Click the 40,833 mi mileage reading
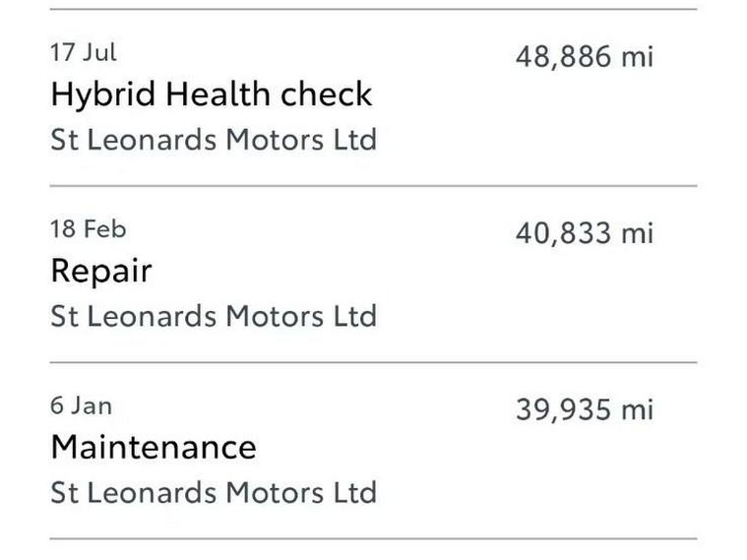The height and width of the screenshot is (560, 747). (x=585, y=233)
